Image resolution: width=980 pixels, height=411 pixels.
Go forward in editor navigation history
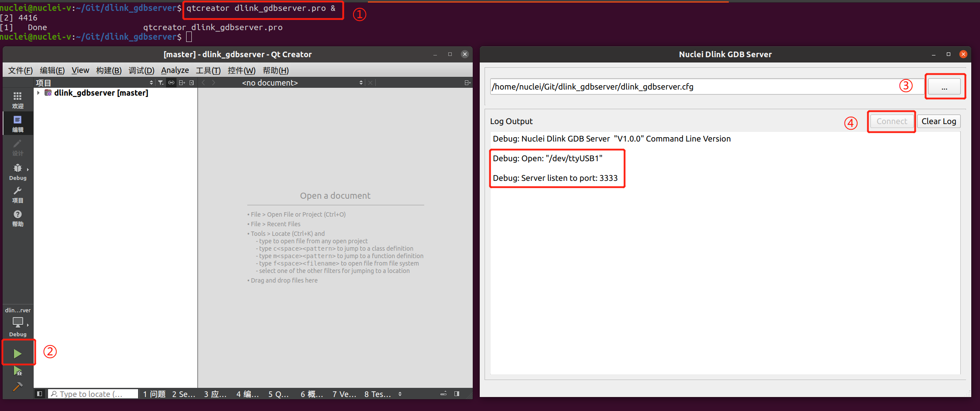click(x=214, y=83)
